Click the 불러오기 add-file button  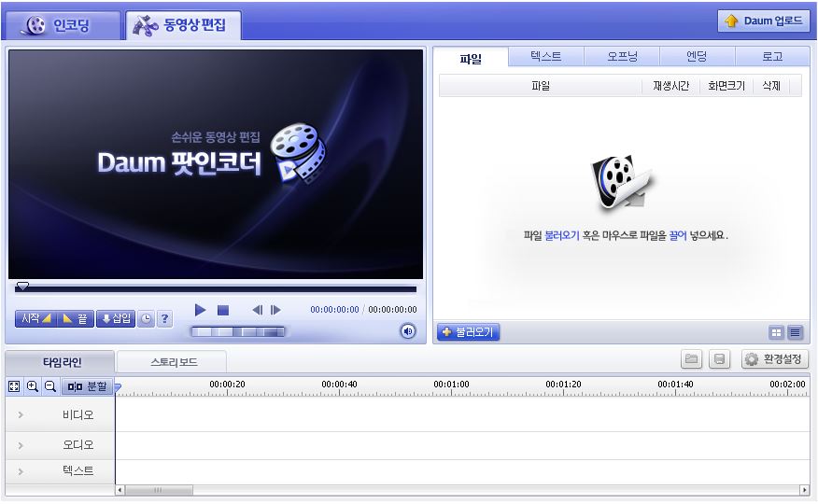click(469, 332)
